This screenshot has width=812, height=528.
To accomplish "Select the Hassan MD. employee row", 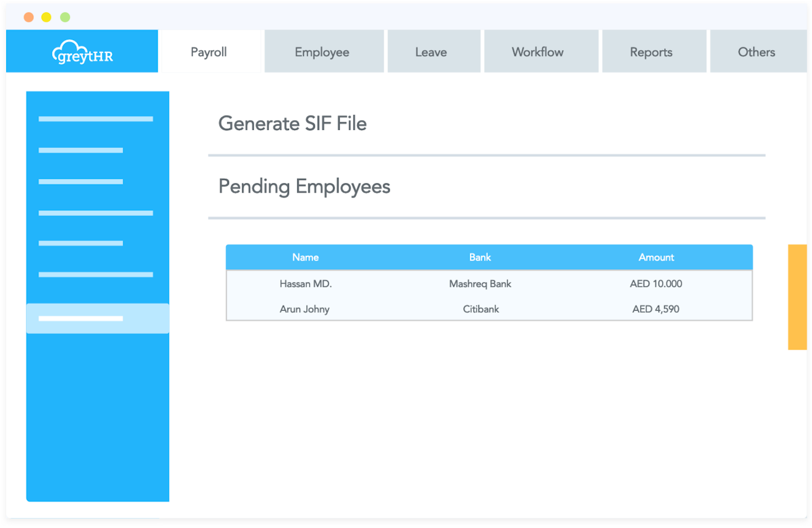I will [x=306, y=284].
